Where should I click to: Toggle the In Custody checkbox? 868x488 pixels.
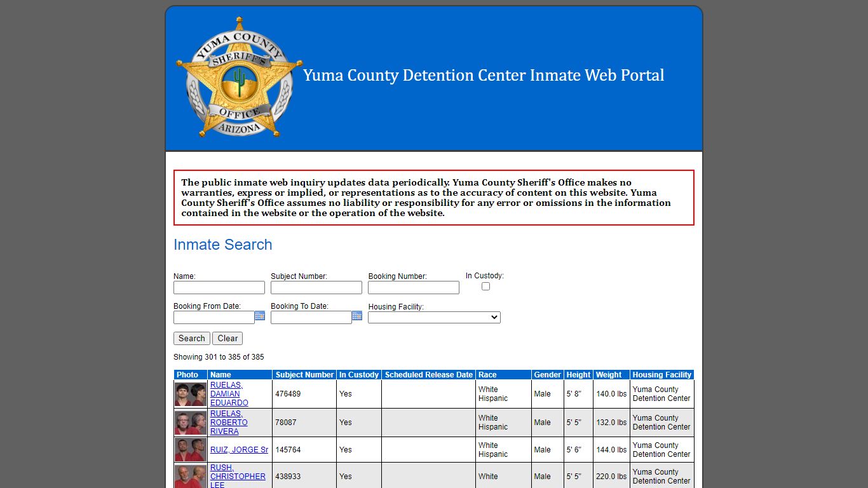pyautogui.click(x=485, y=287)
